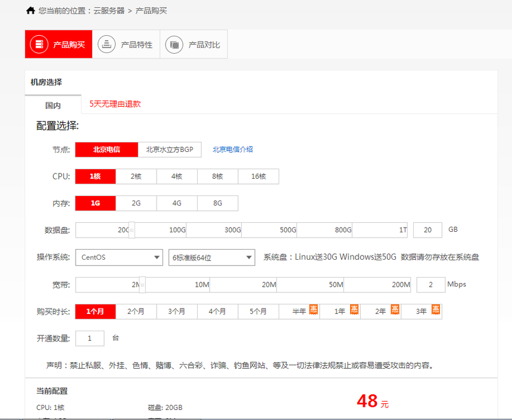Select 半年 purchase duration

tap(299, 312)
